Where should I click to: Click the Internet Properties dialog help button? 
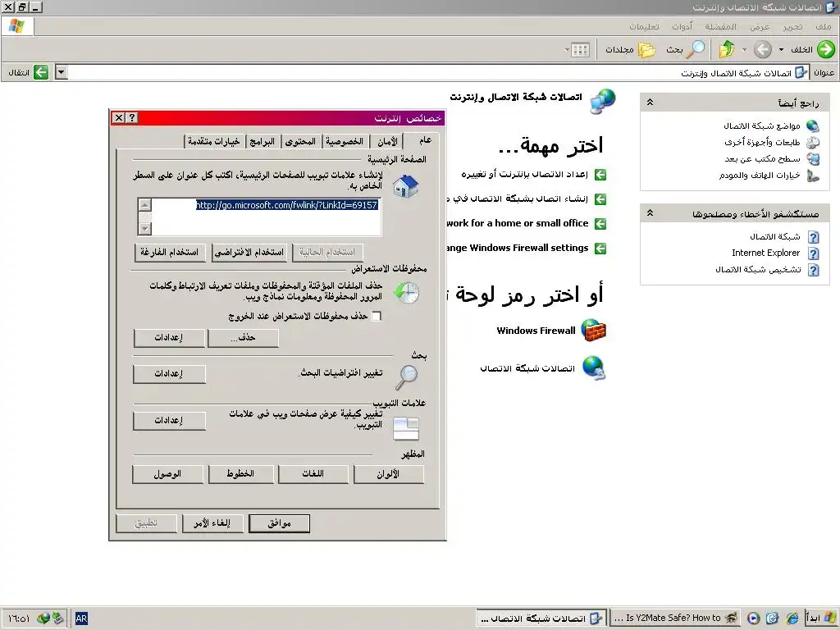(x=132, y=118)
